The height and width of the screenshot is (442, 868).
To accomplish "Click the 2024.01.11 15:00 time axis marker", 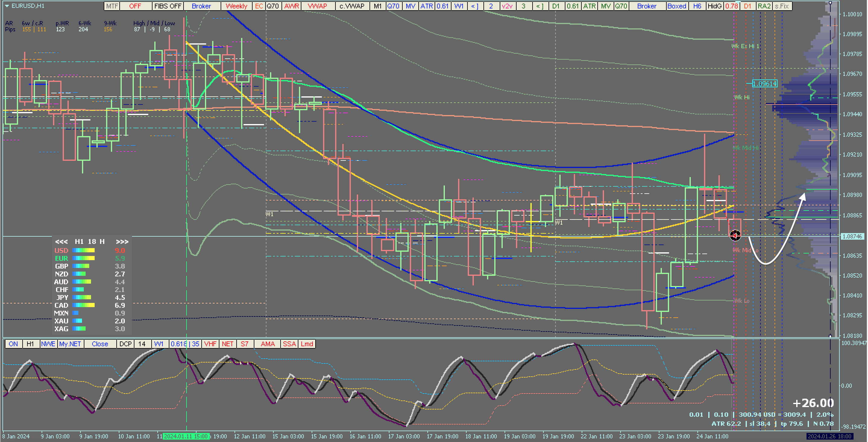I will click(186, 436).
